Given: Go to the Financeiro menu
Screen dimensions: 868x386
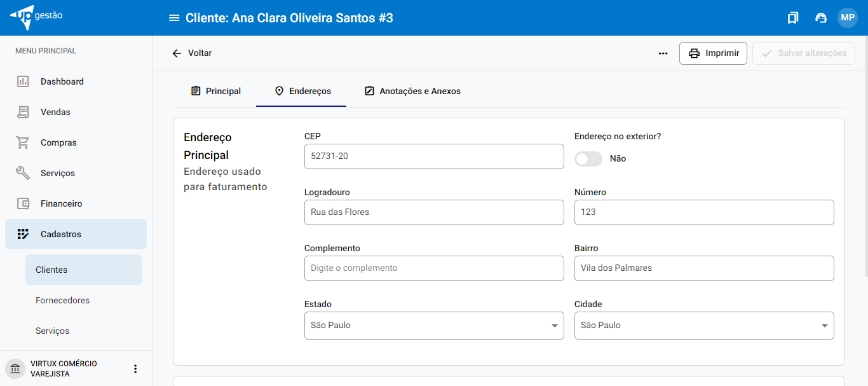Looking at the screenshot, I should pos(61,203).
